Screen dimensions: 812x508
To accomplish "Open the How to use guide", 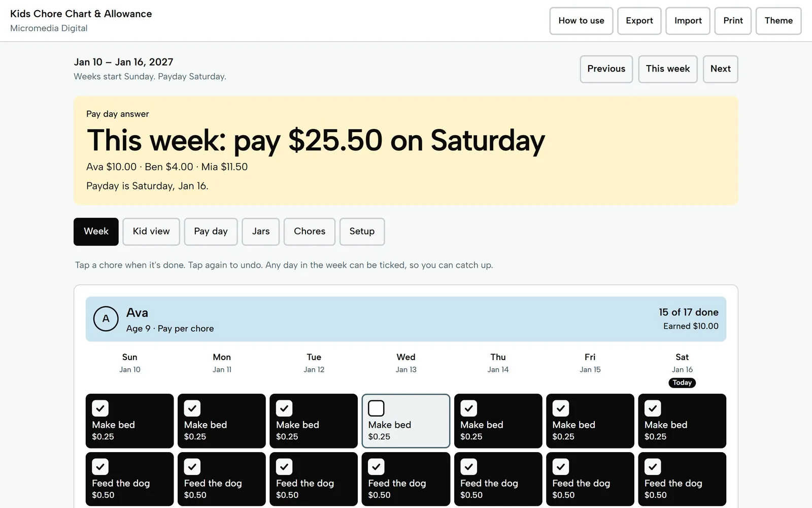I will click(x=581, y=21).
